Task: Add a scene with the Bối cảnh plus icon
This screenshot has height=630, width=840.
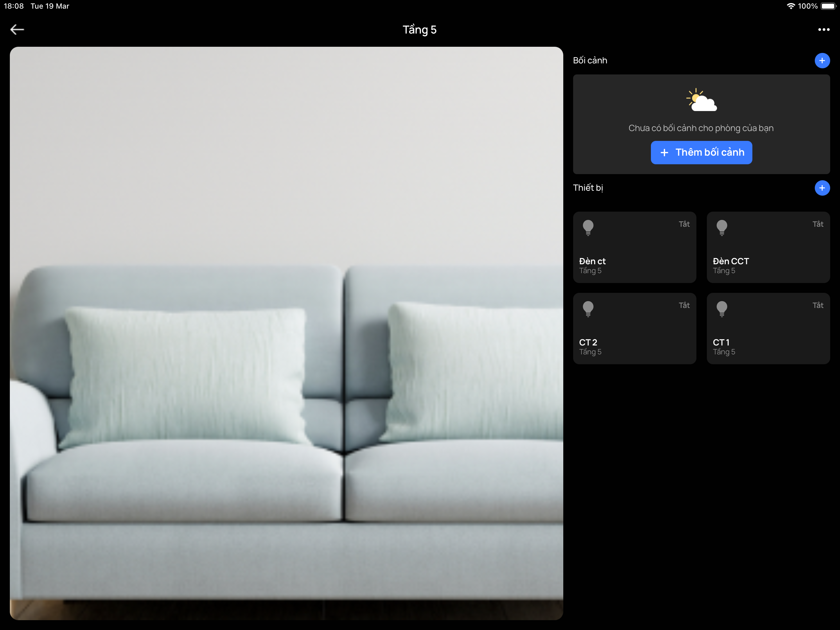Action: tap(822, 60)
